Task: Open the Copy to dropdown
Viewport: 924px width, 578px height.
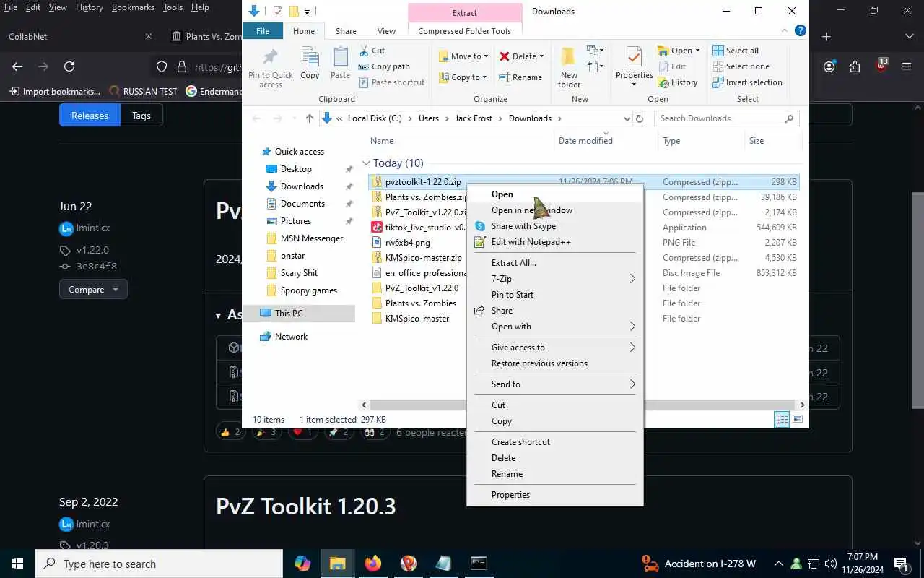Action: tap(463, 77)
